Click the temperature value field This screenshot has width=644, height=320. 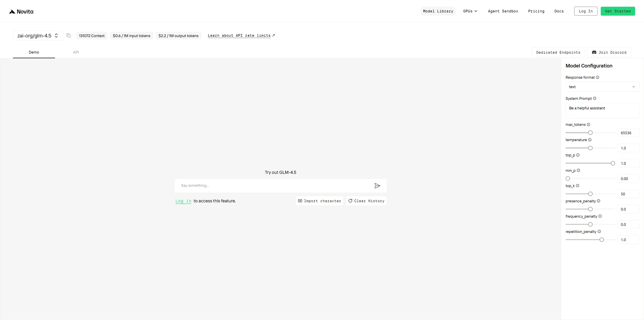(x=628, y=148)
